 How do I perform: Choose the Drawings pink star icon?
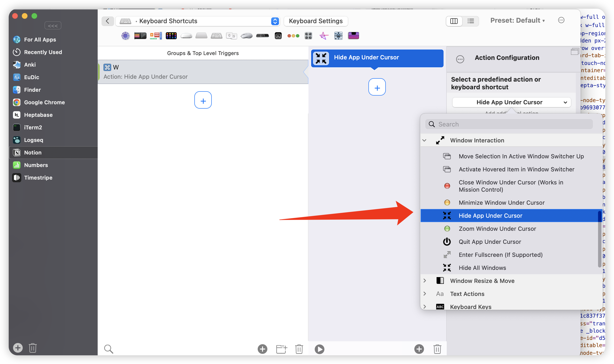click(x=324, y=36)
